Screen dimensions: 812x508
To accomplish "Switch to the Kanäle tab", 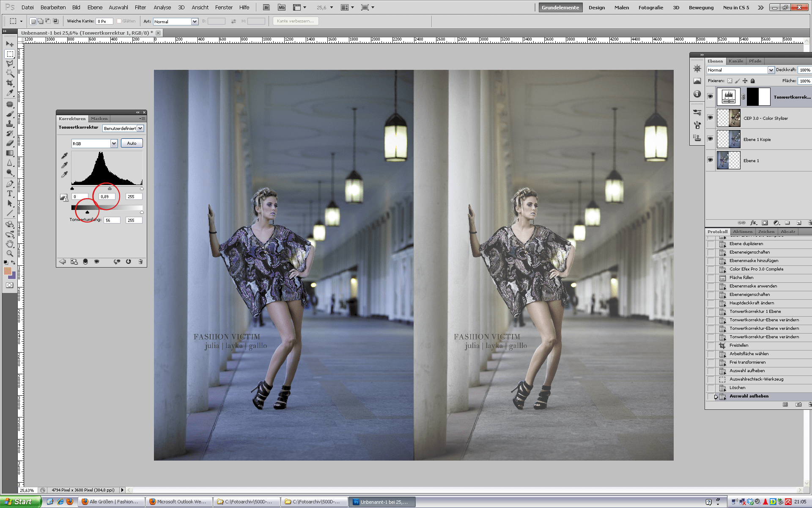I will tap(735, 61).
